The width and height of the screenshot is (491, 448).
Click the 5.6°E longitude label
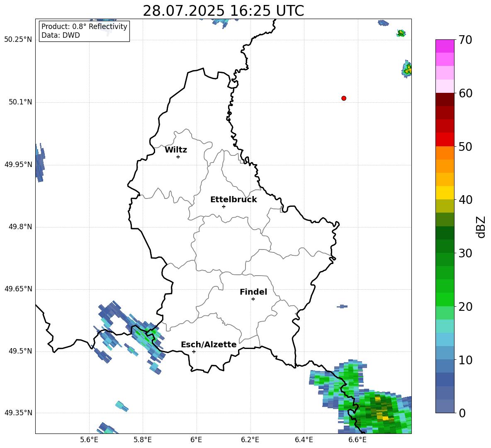click(89, 440)
